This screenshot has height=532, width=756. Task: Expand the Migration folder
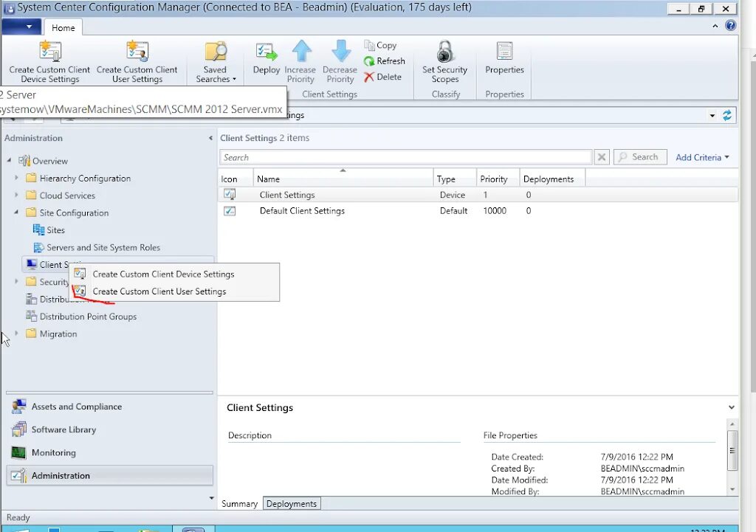point(16,334)
